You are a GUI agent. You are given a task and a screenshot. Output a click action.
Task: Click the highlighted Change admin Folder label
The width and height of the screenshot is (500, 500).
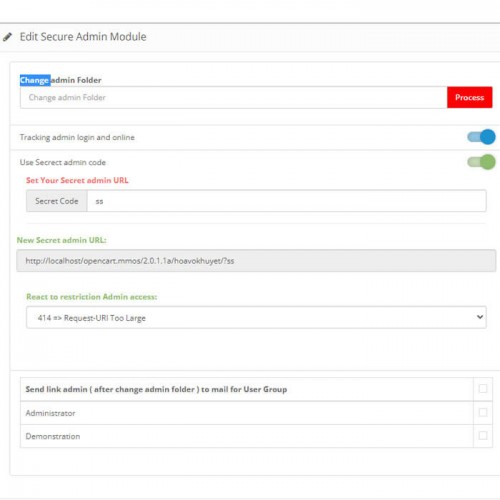tap(61, 80)
